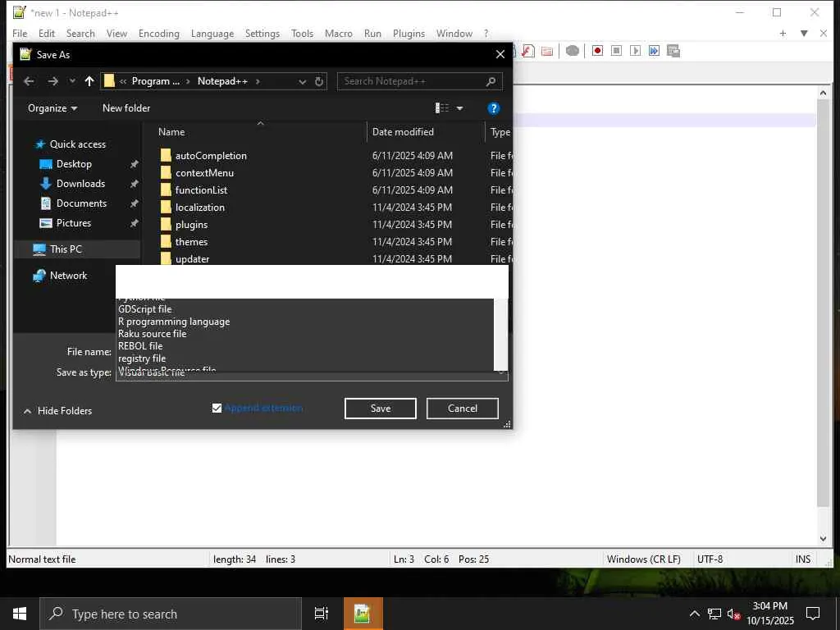This screenshot has width=840, height=630.
Task: Select R programming language type option
Action: [x=305, y=322]
